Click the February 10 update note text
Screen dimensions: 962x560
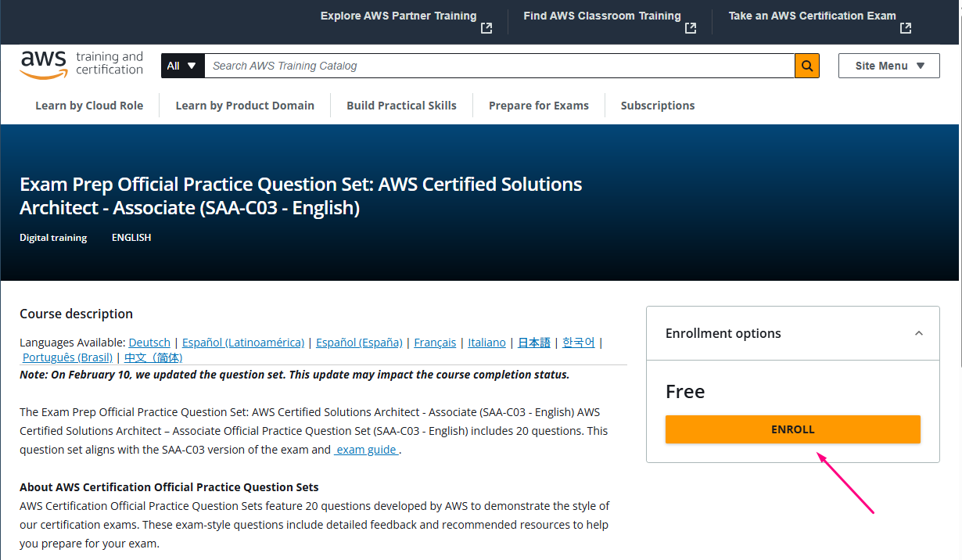(295, 375)
